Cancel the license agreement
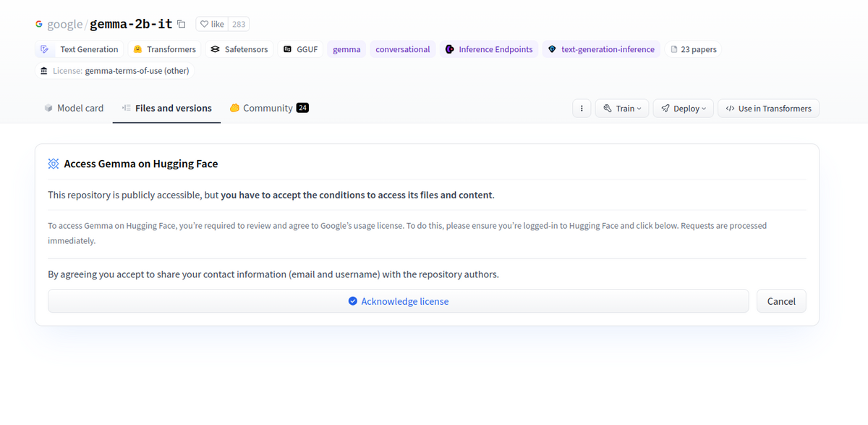Image resolution: width=868 pixels, height=425 pixels. [781, 301]
